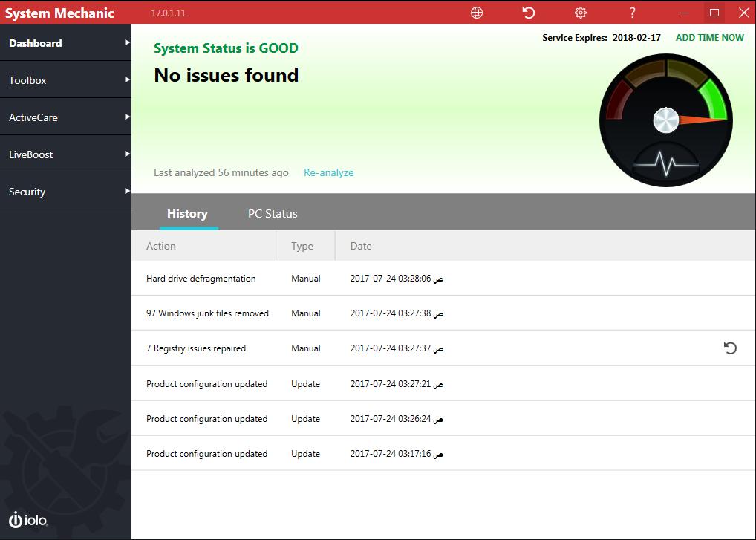This screenshot has width=756, height=540.
Task: Undo the 7 Registry issues repaired action
Action: 730,348
